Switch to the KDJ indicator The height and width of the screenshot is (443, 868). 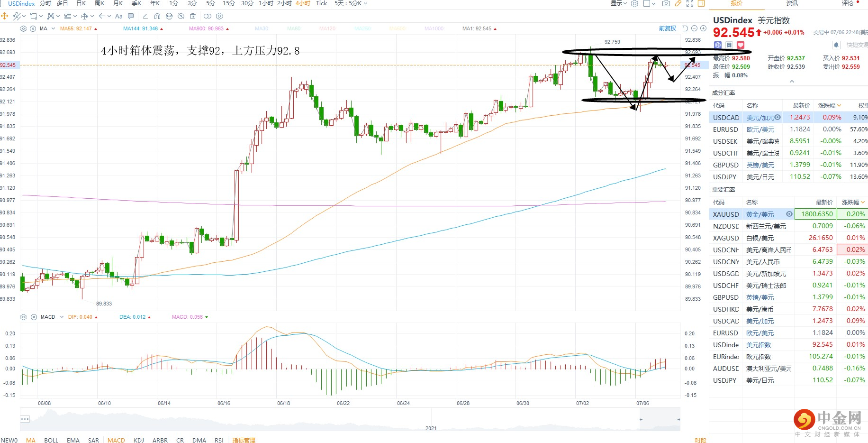[x=139, y=440]
